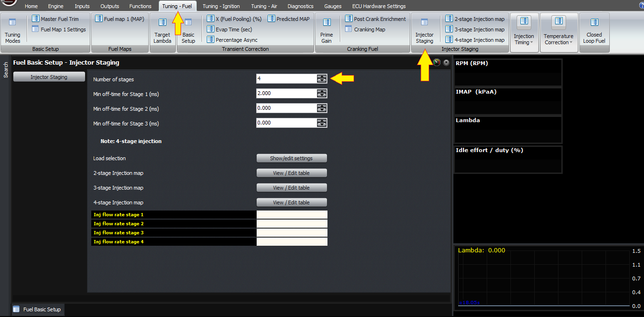
Task: Switch to Inputs tab
Action: [82, 6]
